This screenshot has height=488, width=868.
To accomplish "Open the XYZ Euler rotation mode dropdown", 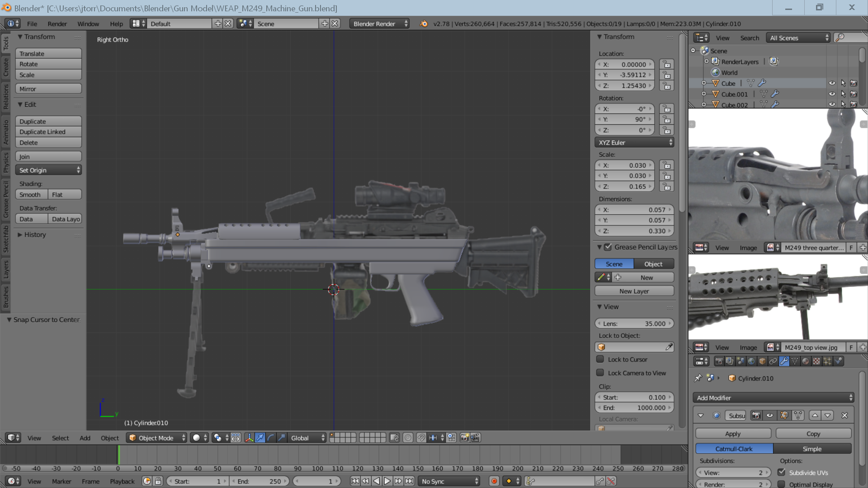I will click(x=634, y=142).
